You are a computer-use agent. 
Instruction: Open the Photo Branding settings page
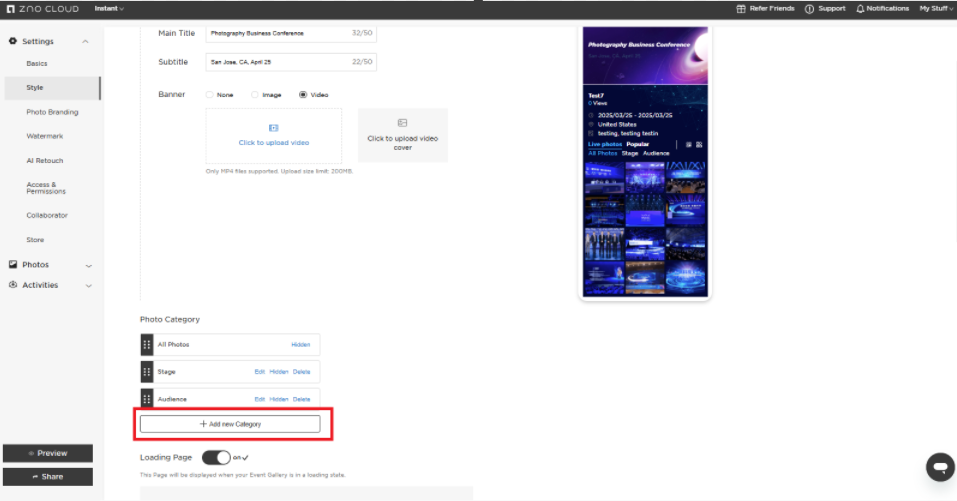pos(52,112)
